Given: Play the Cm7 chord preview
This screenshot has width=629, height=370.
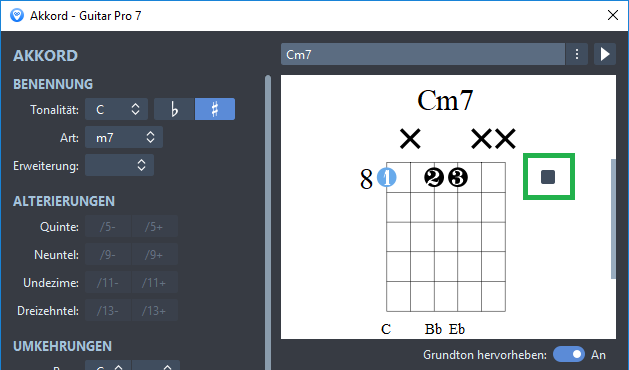Looking at the screenshot, I should point(605,54).
